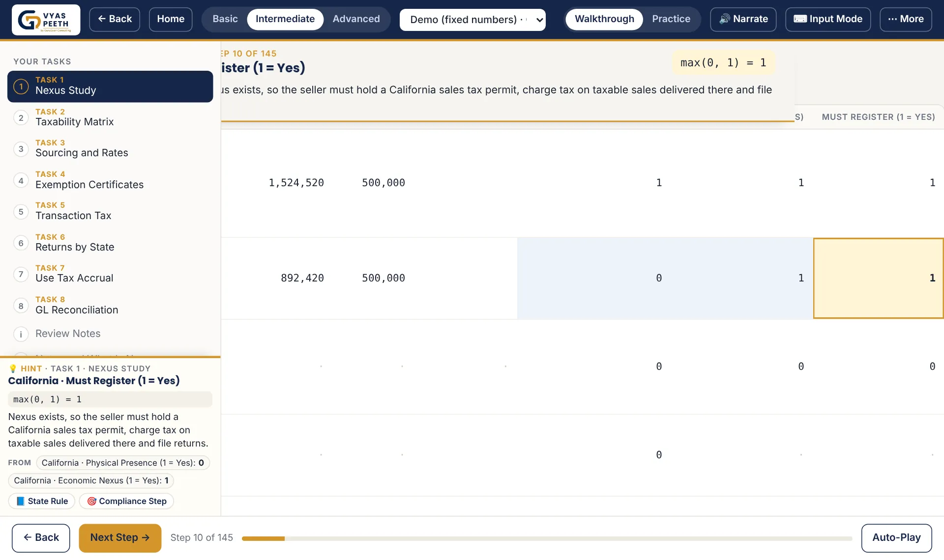Go to Home

[171, 19]
